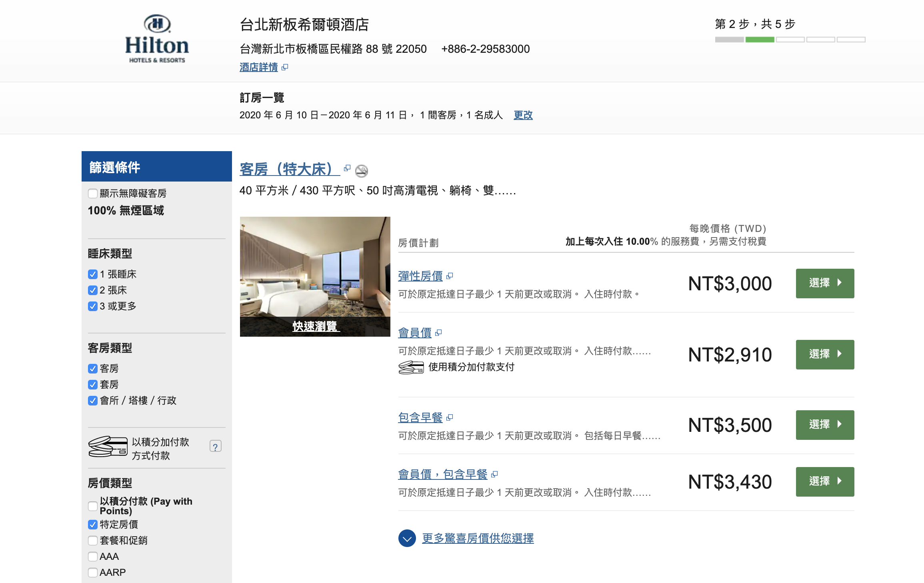Check the AAA rate checkbox
This screenshot has height=583, width=924.
[x=93, y=557]
